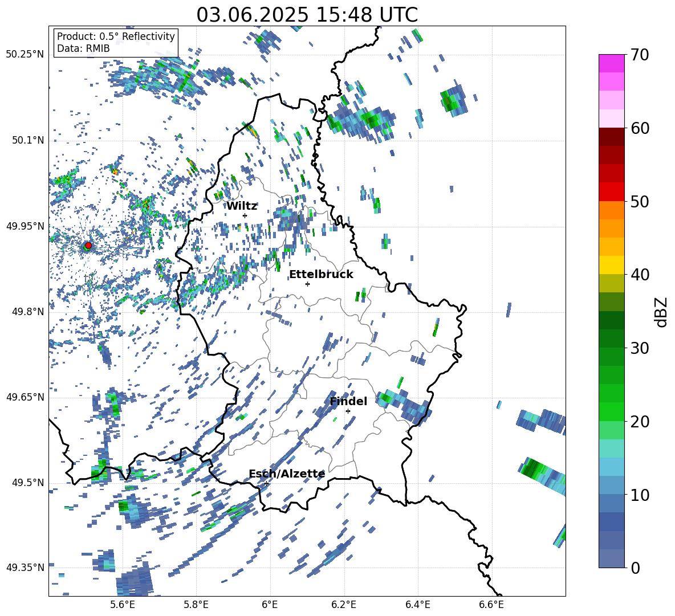The width and height of the screenshot is (675, 616).
Task: Click the Ettelbruck city label
Action: [321, 275]
